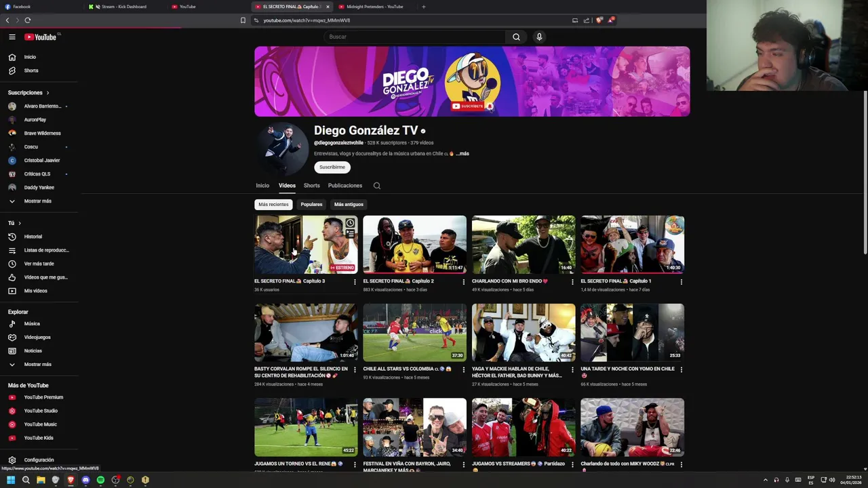
Task: Switch to Publicaciones tab
Action: 345,186
